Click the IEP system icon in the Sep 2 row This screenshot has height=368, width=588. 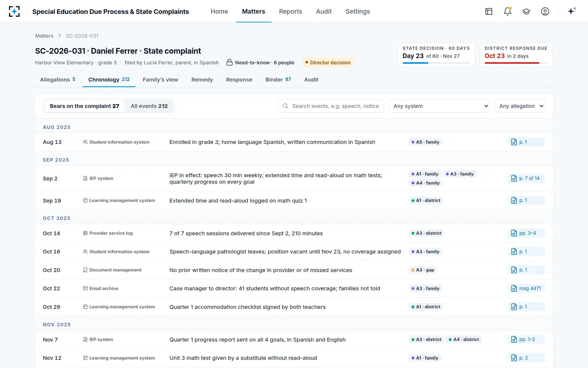(85, 178)
